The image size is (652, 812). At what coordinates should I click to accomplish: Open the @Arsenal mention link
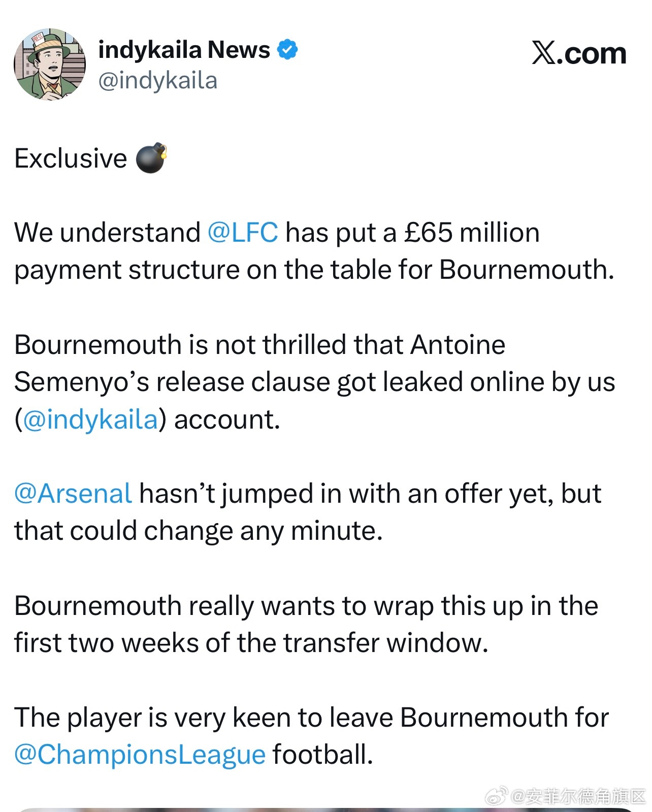click(73, 494)
